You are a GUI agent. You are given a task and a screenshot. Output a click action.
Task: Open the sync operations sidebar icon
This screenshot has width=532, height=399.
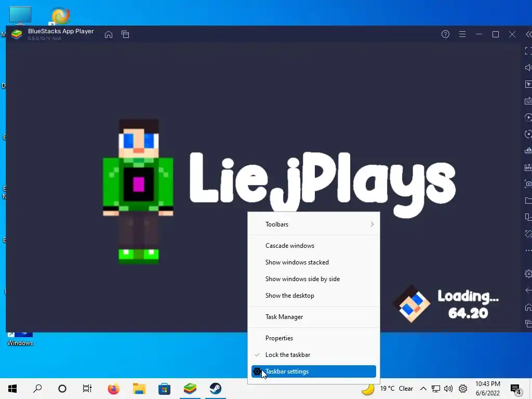(x=528, y=134)
